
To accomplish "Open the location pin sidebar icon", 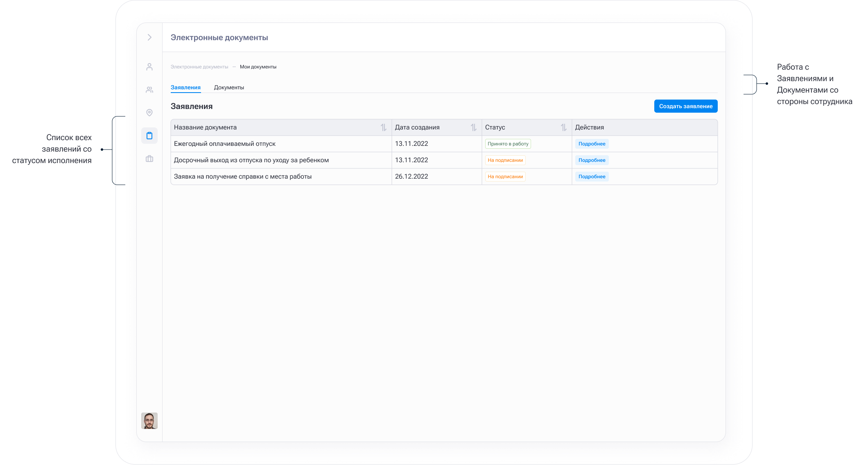I will click(149, 113).
